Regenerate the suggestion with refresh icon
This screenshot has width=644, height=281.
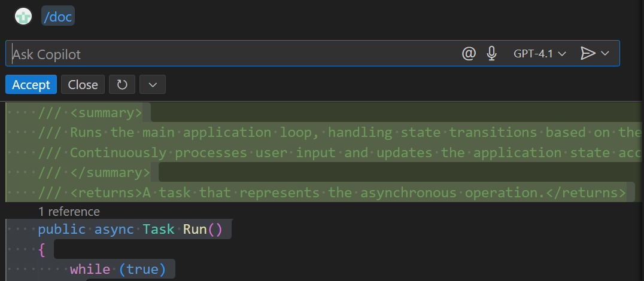point(122,84)
